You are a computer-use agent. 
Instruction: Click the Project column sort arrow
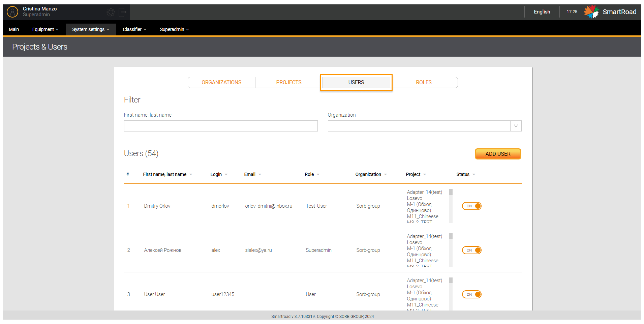(425, 175)
